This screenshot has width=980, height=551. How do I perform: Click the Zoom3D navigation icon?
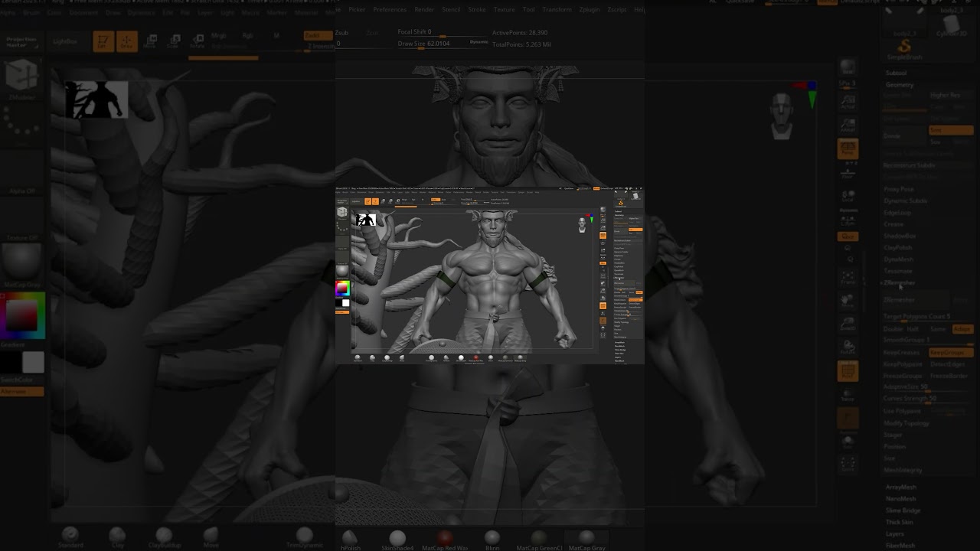[x=848, y=324]
